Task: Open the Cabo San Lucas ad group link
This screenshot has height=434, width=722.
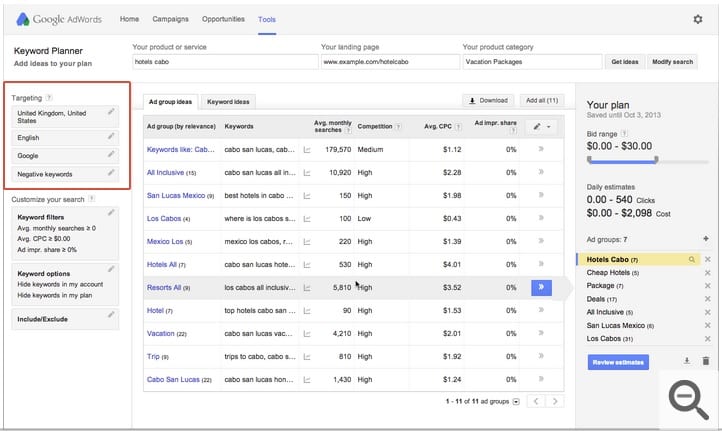Action: pyautogui.click(x=173, y=380)
